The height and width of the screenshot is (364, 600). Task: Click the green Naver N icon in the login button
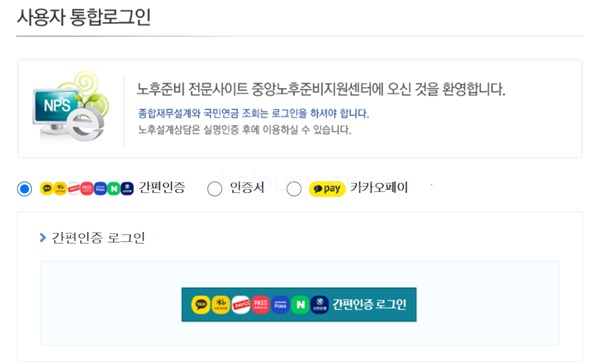pyautogui.click(x=300, y=305)
